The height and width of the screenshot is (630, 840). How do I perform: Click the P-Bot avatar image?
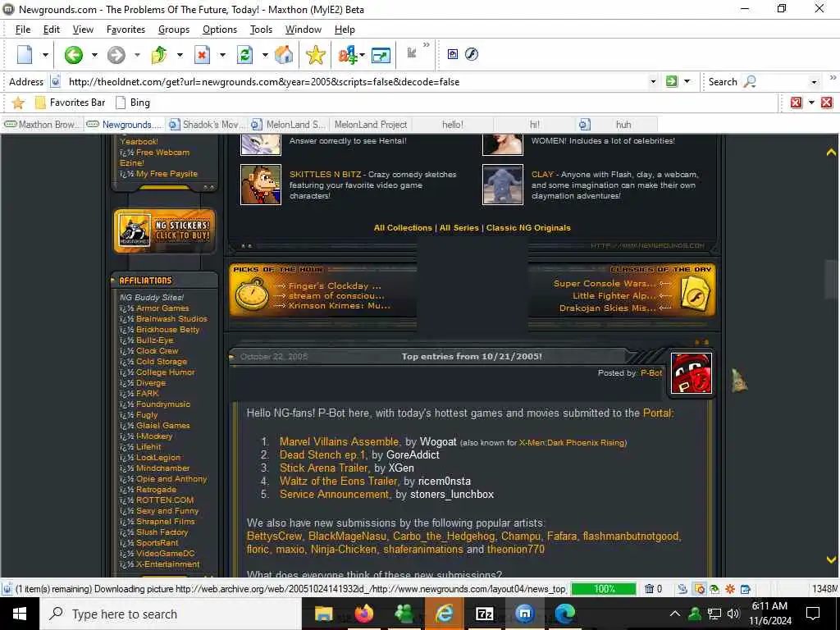point(691,373)
